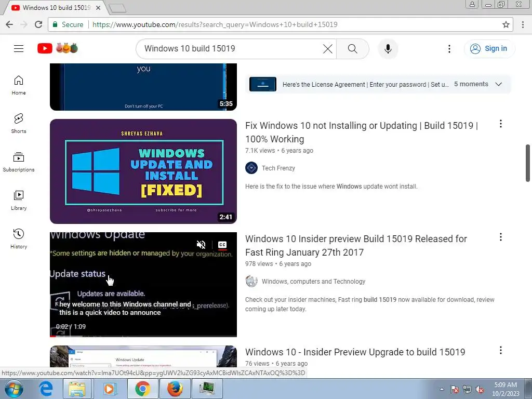This screenshot has width=532, height=399.
Task: Open Firefox from the taskbar
Action: click(175, 389)
